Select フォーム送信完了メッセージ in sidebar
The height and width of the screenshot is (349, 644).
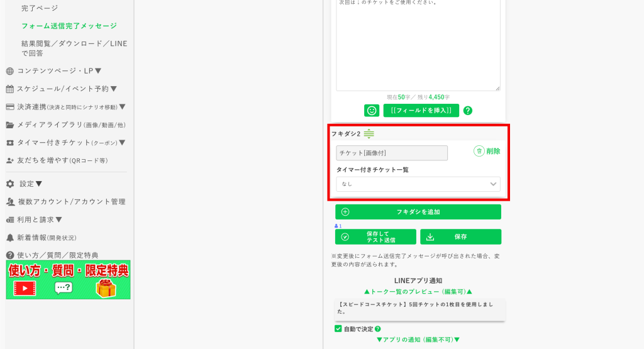(69, 26)
